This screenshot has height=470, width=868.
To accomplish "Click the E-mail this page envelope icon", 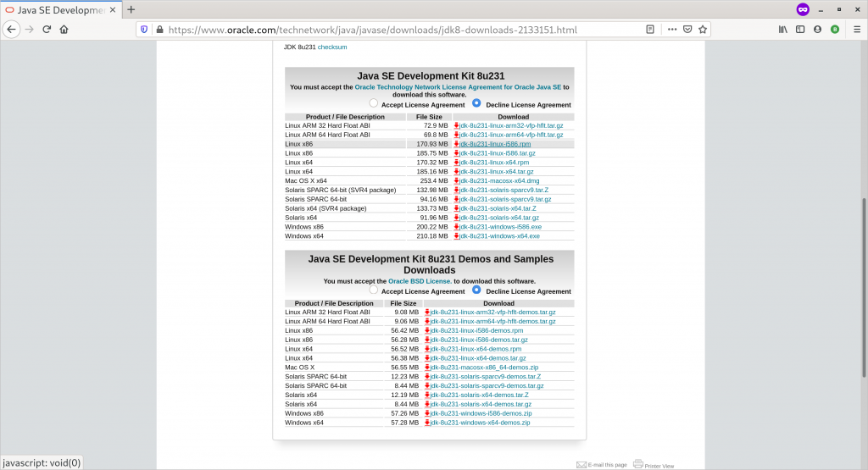I will [x=581, y=464].
